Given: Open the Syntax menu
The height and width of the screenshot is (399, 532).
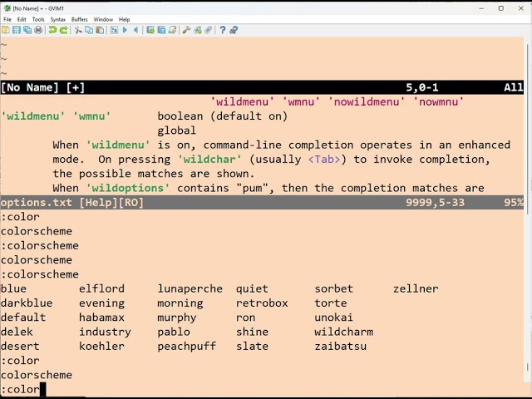Looking at the screenshot, I should [58, 19].
